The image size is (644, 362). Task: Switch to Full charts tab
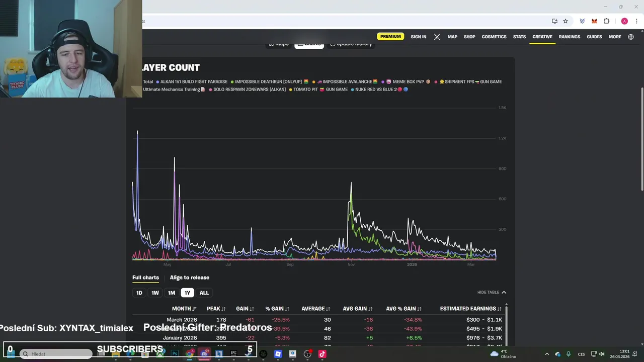click(x=145, y=278)
